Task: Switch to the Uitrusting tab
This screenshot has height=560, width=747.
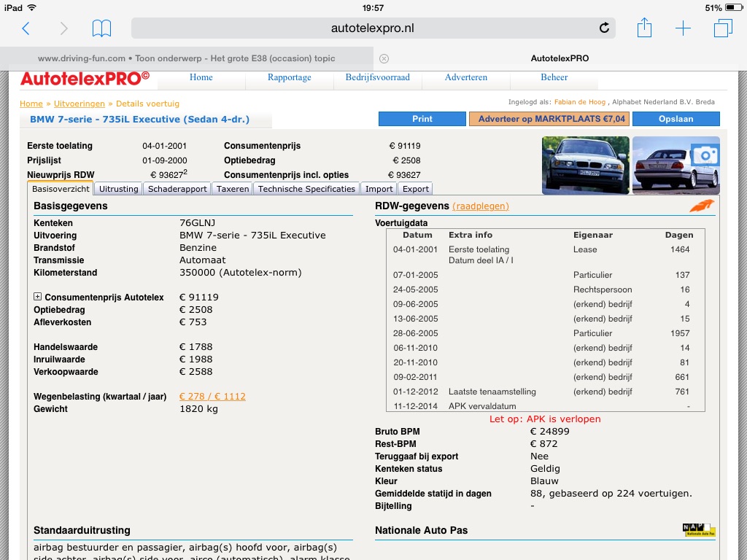Action: (119, 189)
